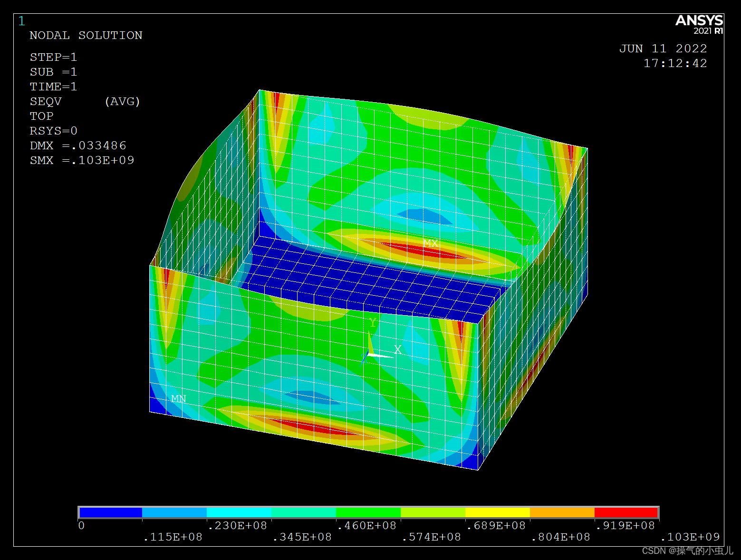Click the X axis label on triad
The width and height of the screenshot is (741, 560).
click(x=398, y=350)
